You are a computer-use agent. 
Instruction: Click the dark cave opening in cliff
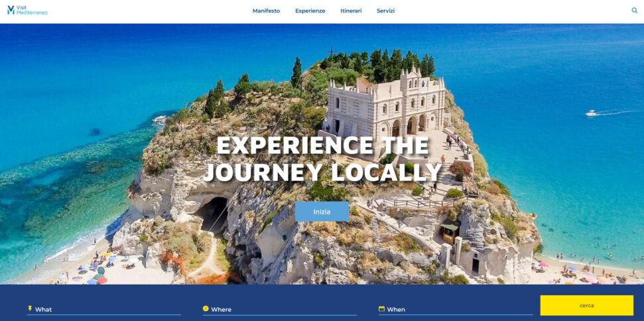pos(212,213)
